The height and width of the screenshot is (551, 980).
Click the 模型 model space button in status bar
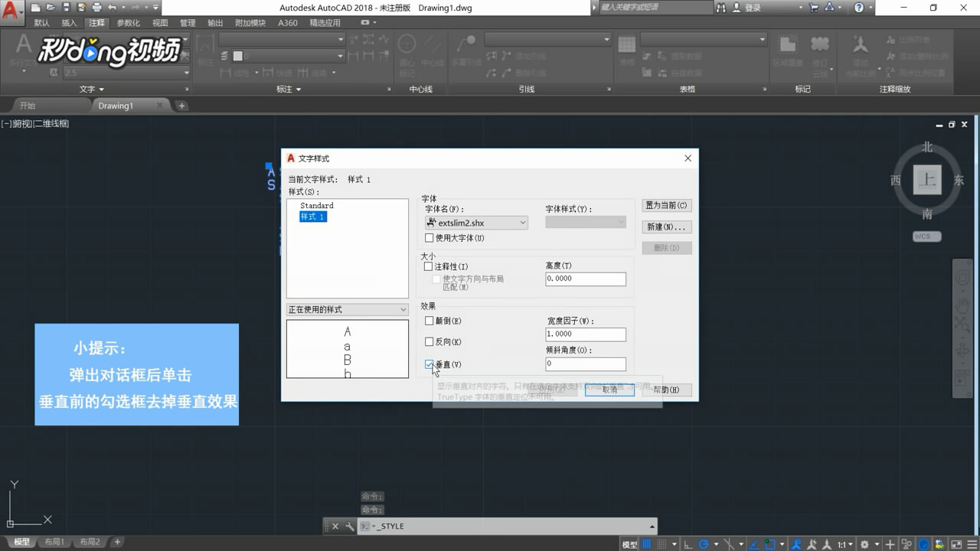pyautogui.click(x=629, y=544)
